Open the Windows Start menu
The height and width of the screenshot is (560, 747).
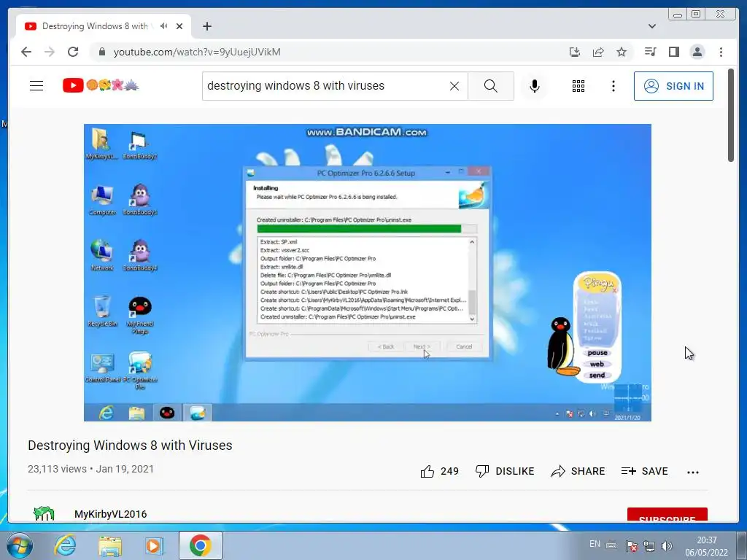click(x=20, y=545)
